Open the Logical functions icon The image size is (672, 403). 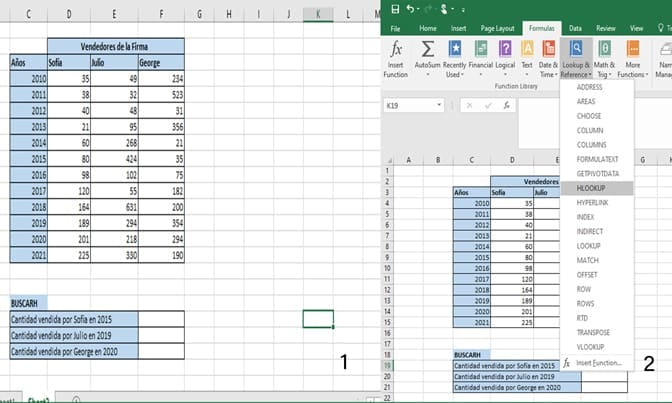tap(505, 49)
